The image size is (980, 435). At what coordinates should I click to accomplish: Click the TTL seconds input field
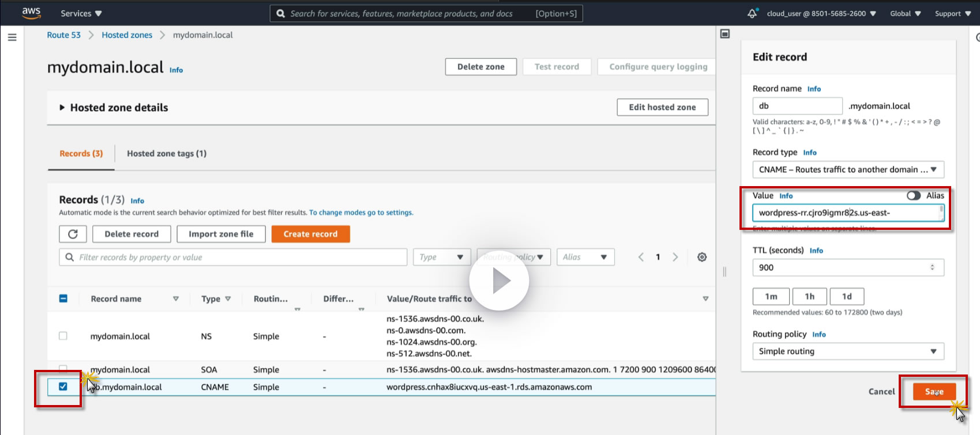point(848,267)
